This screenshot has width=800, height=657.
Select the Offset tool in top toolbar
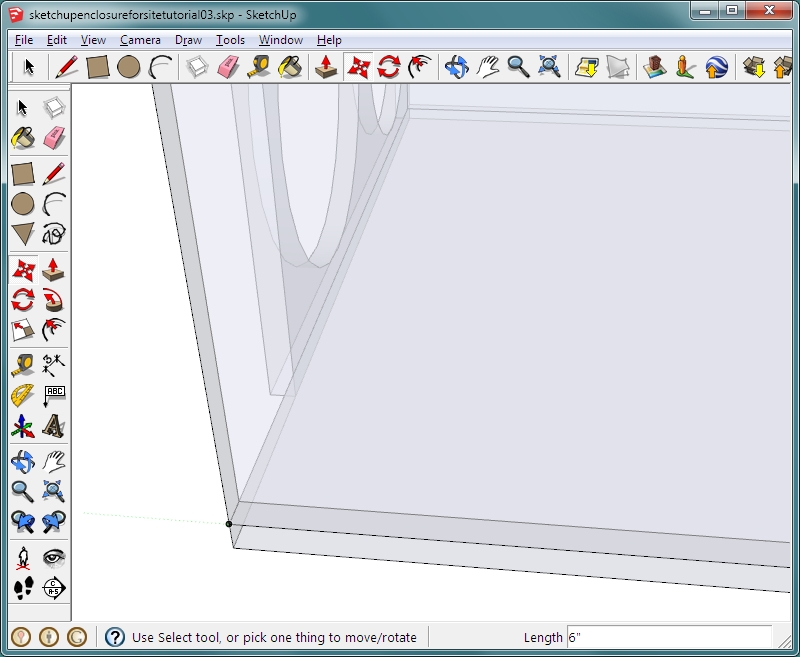420,67
